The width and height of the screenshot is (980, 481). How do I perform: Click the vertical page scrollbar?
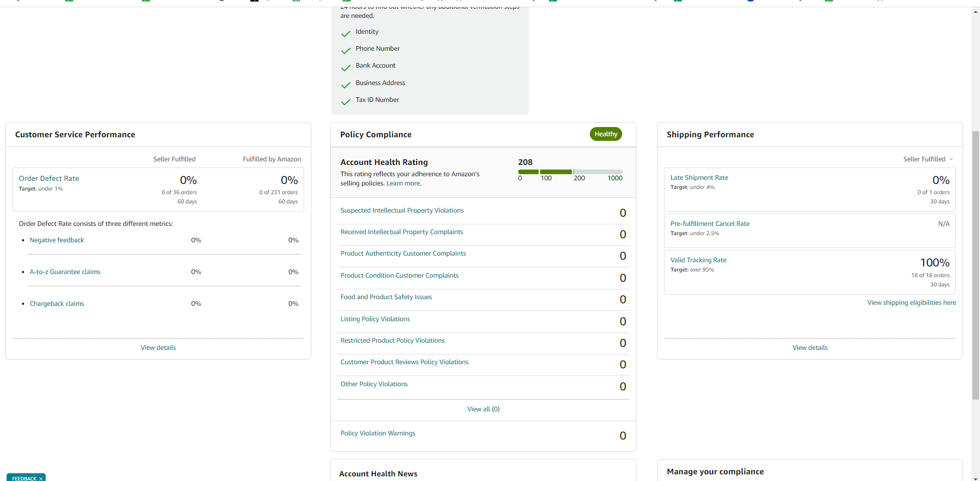pos(975,265)
